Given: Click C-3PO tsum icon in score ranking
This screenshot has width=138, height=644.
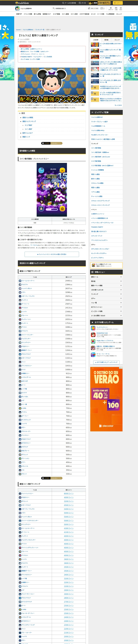Looking at the screenshot, I should point(20,408).
